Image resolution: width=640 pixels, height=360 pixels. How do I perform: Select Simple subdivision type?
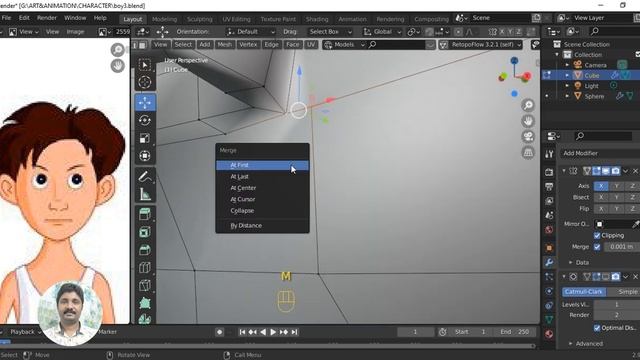(623, 291)
